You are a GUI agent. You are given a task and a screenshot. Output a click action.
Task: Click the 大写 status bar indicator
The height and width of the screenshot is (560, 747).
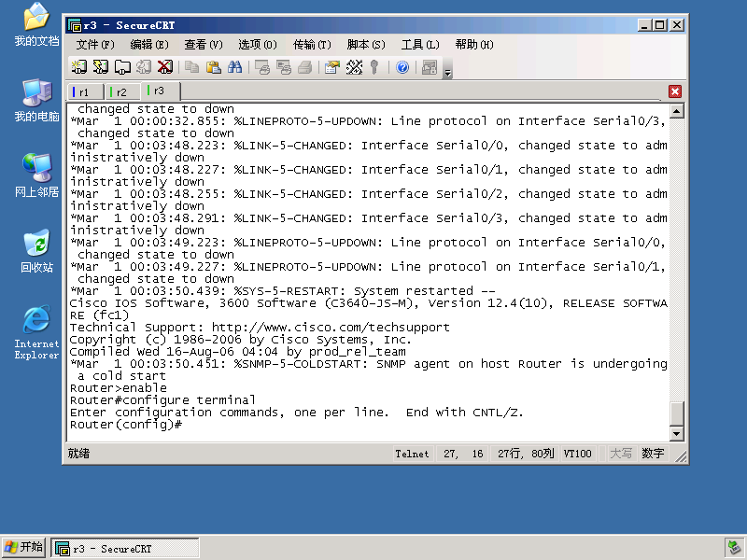click(x=621, y=454)
